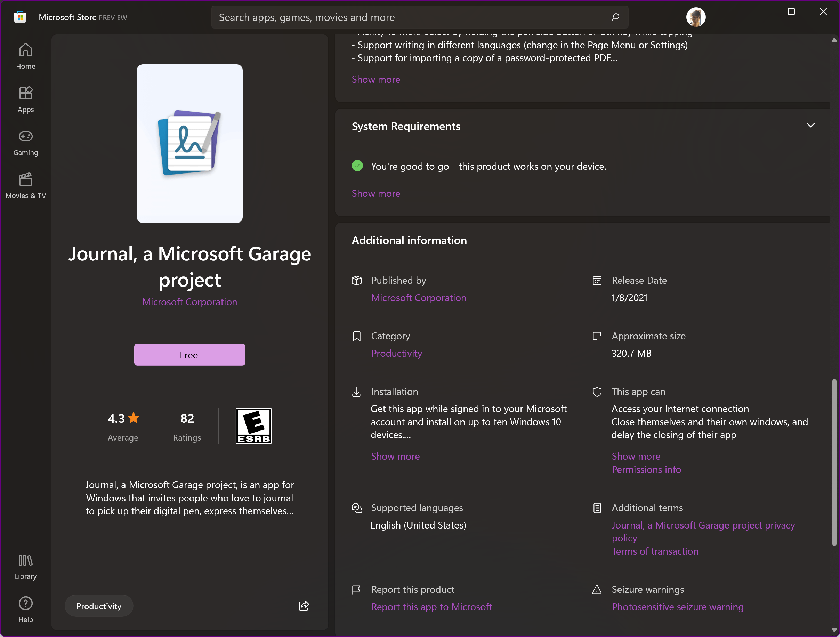Select the Productivity category tag

[x=98, y=606]
